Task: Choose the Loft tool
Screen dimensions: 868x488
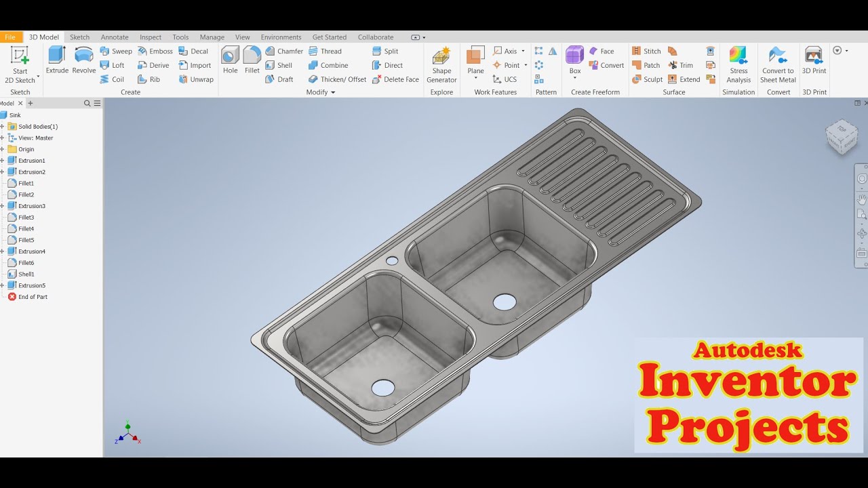Action: click(x=113, y=66)
